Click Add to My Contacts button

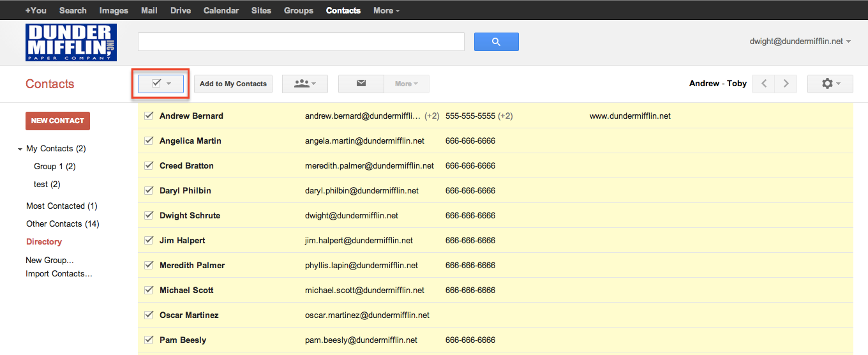tap(233, 84)
